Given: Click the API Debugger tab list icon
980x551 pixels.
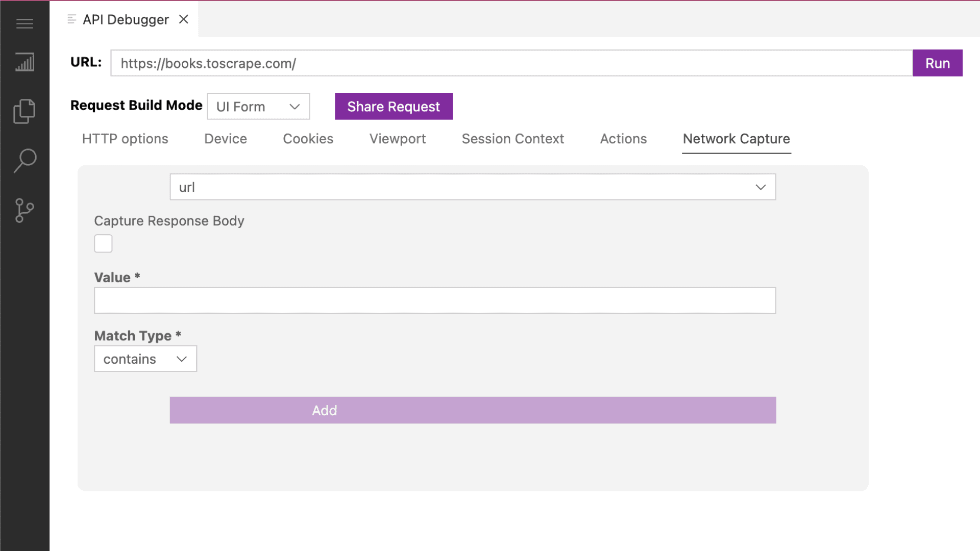Looking at the screenshot, I should (x=71, y=19).
